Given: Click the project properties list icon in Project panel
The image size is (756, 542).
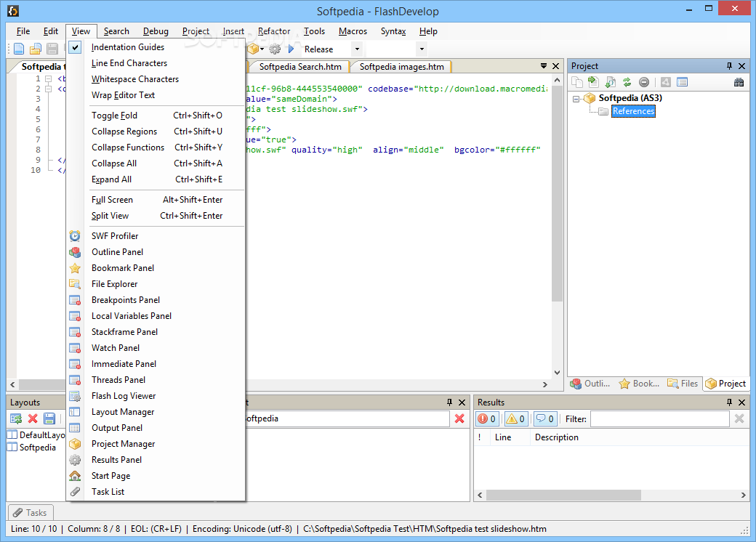Looking at the screenshot, I should (x=682, y=82).
